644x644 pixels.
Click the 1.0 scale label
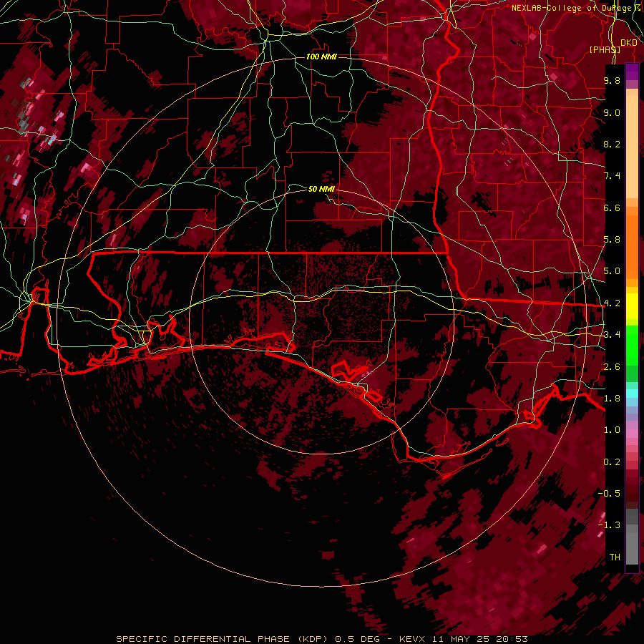(612, 430)
